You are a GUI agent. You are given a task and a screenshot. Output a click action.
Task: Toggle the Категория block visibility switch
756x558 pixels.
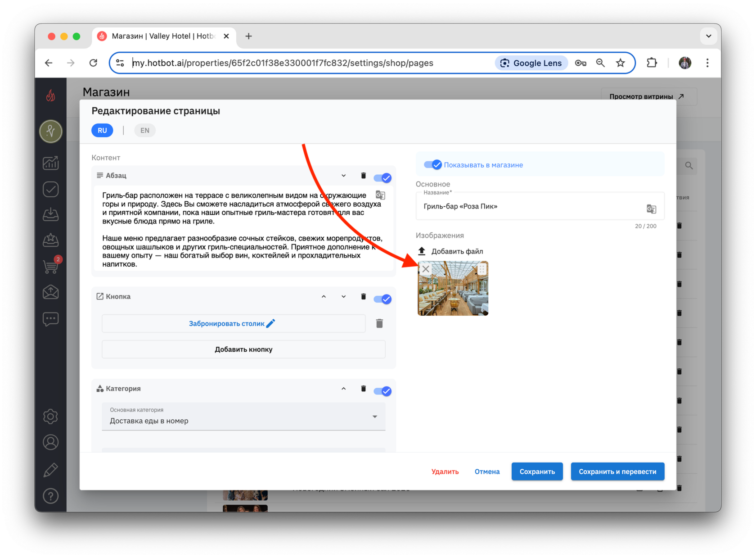coord(382,391)
